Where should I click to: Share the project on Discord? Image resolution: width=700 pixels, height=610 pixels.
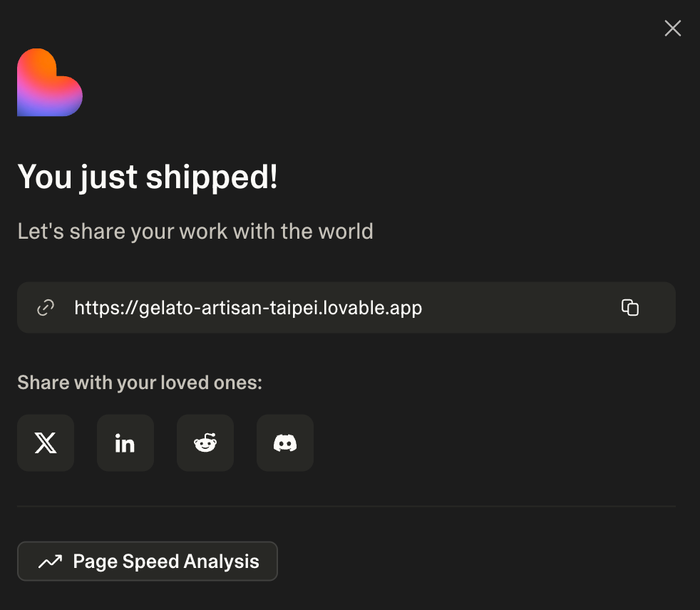285,443
